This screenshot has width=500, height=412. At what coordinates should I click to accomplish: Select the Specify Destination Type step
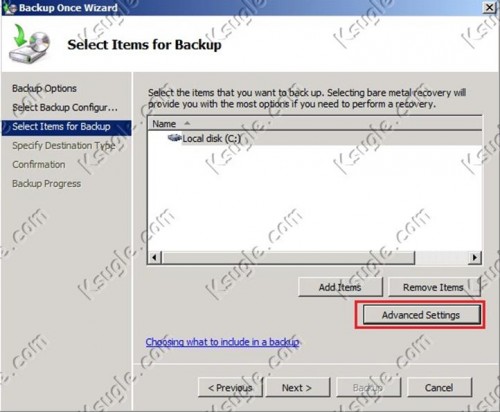pyautogui.click(x=64, y=146)
